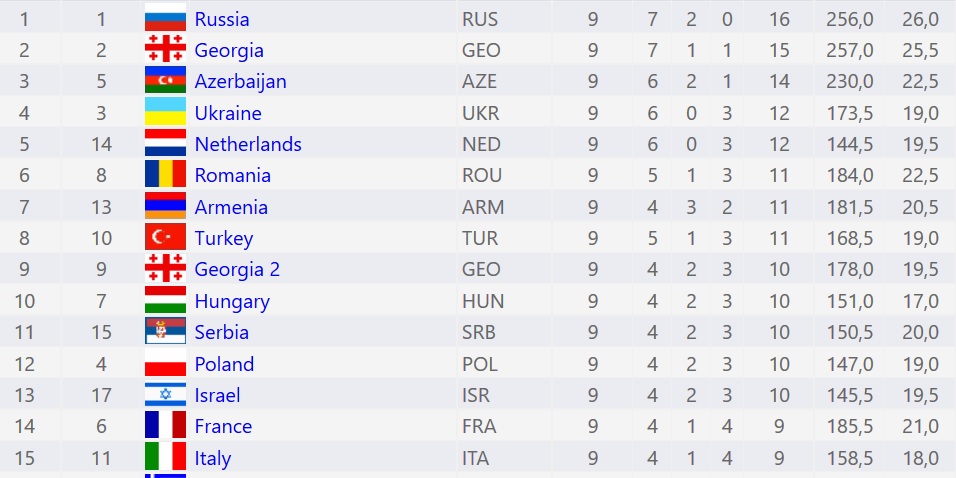Image resolution: width=956 pixels, height=478 pixels.
Task: Select the RUS country code cell
Action: click(x=480, y=19)
